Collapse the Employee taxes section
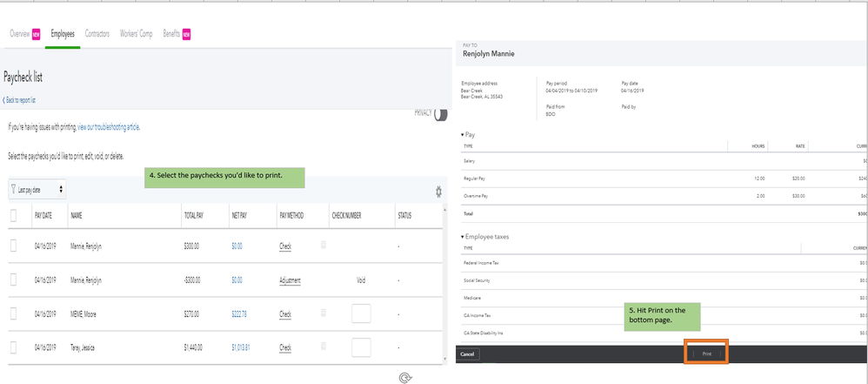The height and width of the screenshot is (384, 868). tap(464, 237)
